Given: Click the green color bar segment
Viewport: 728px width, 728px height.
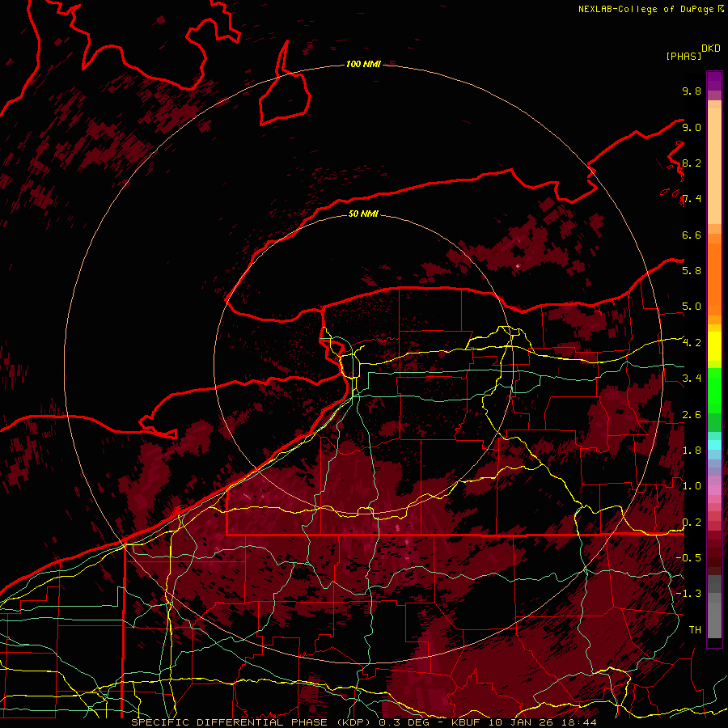Looking at the screenshot, I should click(x=714, y=392).
